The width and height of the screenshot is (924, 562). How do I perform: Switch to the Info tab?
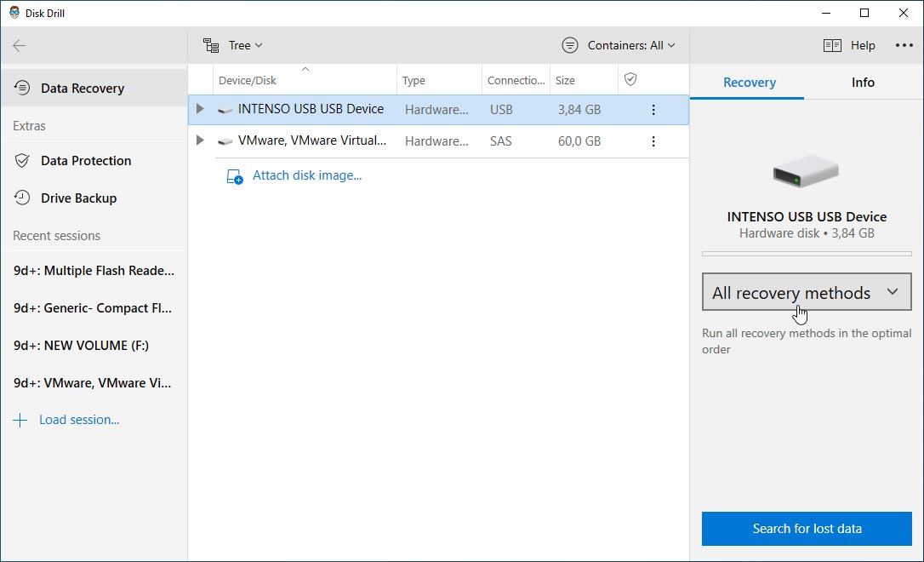point(863,83)
